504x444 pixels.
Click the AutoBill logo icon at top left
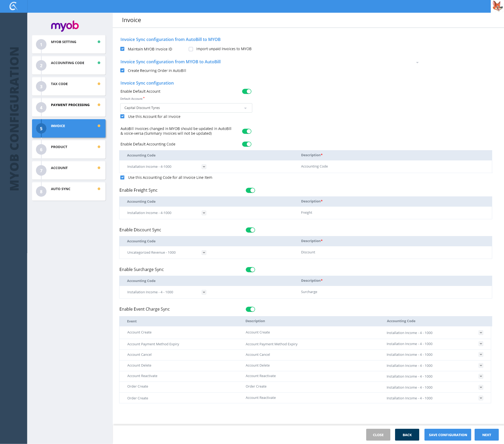click(x=13, y=6)
